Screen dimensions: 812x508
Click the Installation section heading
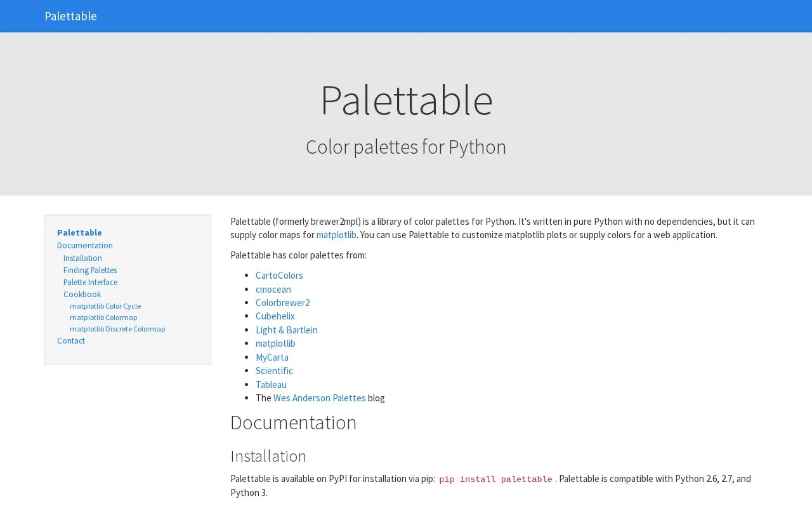[268, 456]
